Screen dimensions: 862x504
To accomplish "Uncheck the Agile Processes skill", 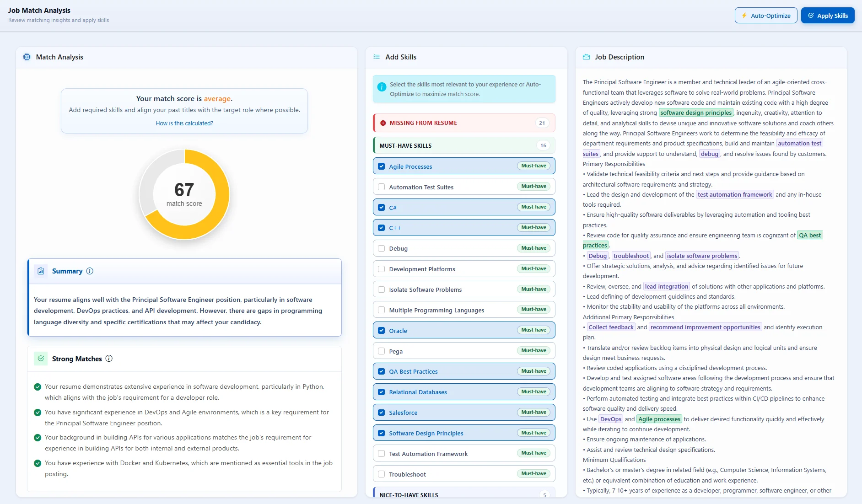I will pyautogui.click(x=382, y=166).
